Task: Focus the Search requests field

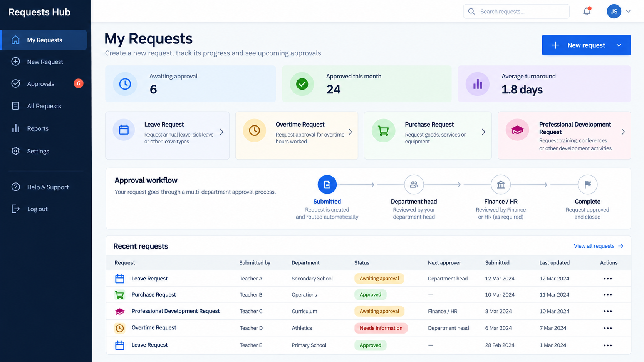Action: pos(516,12)
